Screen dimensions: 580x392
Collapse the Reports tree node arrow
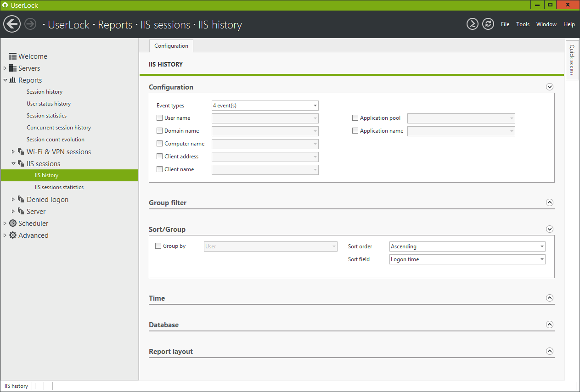click(x=5, y=80)
